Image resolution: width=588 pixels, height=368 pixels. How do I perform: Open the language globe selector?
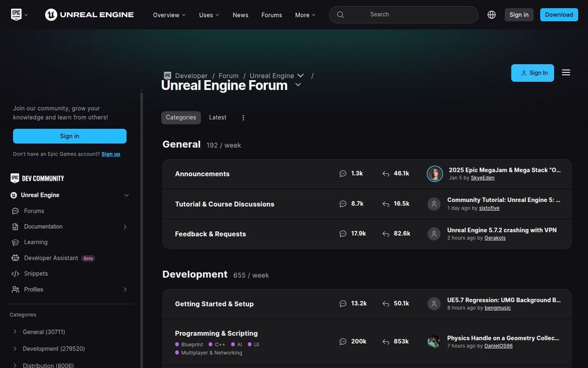(x=491, y=15)
